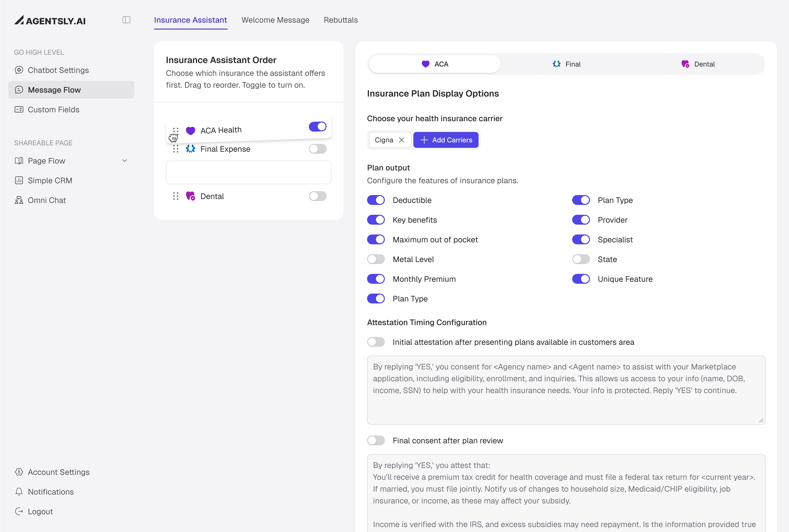Enable Final consent after plan review
The height and width of the screenshot is (532, 789).
376,440
